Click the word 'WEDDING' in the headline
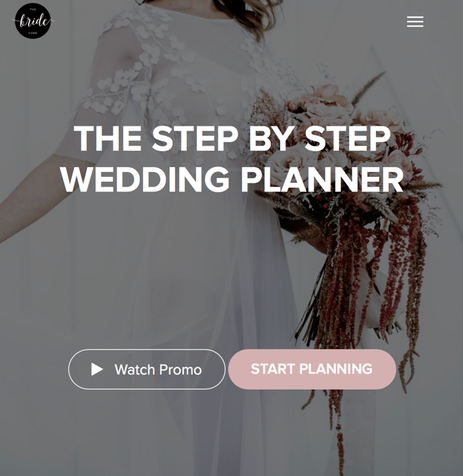 click(145, 179)
